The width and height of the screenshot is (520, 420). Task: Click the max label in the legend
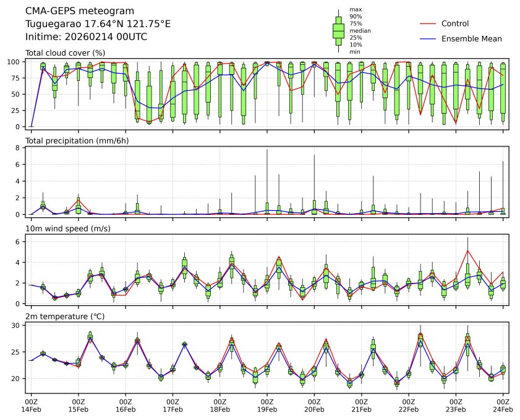(355, 9)
